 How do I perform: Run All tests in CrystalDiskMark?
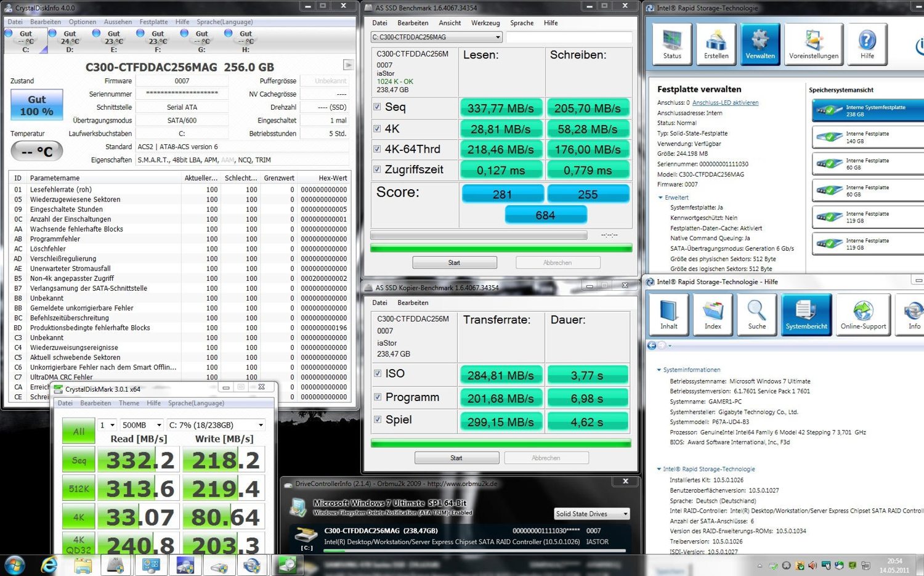[x=79, y=431]
